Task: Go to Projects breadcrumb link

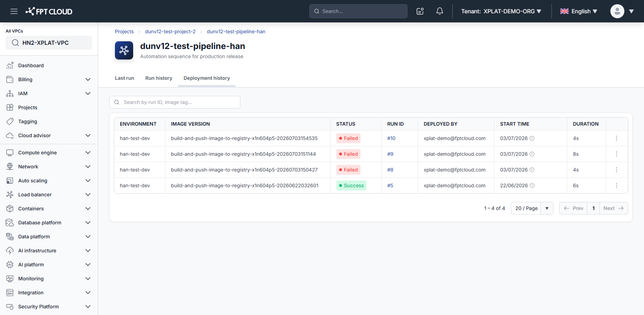Action: (x=124, y=31)
